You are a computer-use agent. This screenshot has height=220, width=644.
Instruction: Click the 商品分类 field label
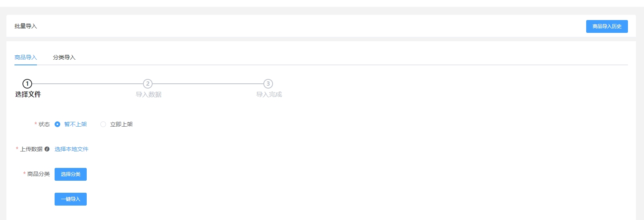pos(39,174)
